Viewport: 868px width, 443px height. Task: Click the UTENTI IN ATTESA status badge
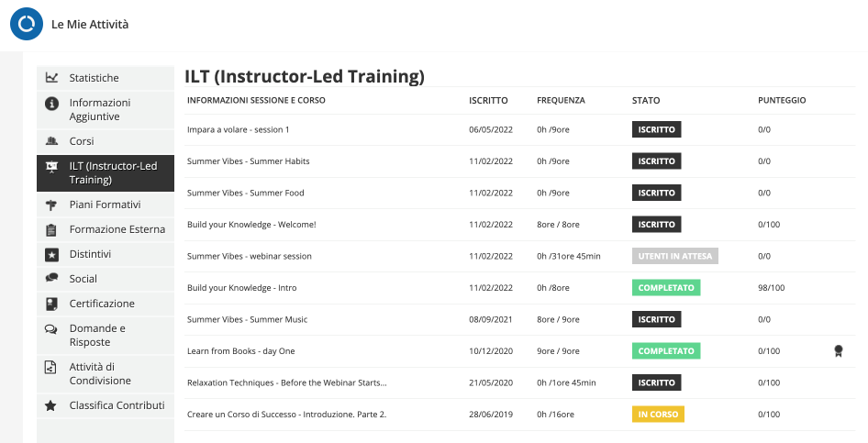(x=674, y=256)
